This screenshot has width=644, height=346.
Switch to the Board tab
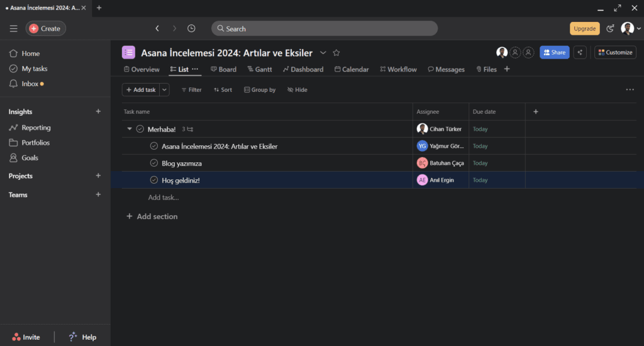pos(223,69)
